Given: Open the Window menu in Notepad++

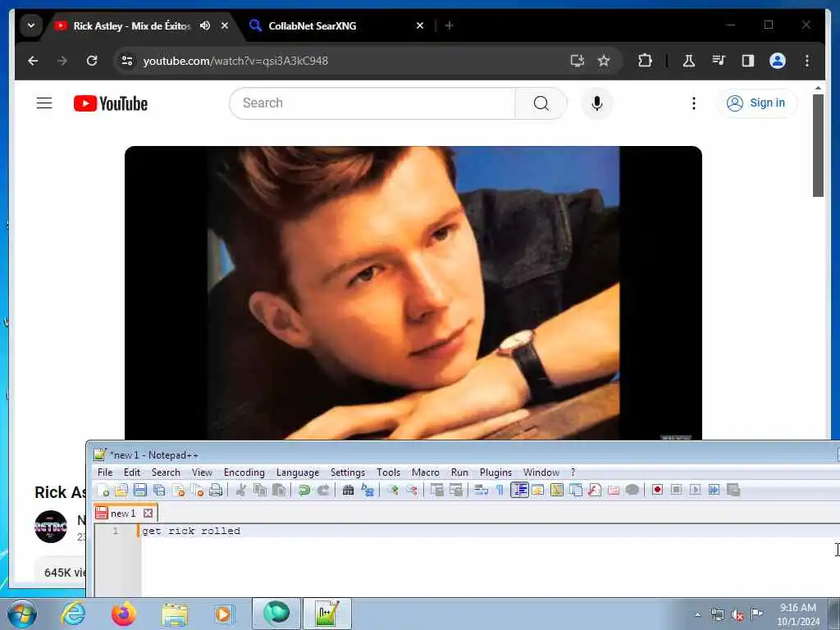Looking at the screenshot, I should pyautogui.click(x=541, y=472).
